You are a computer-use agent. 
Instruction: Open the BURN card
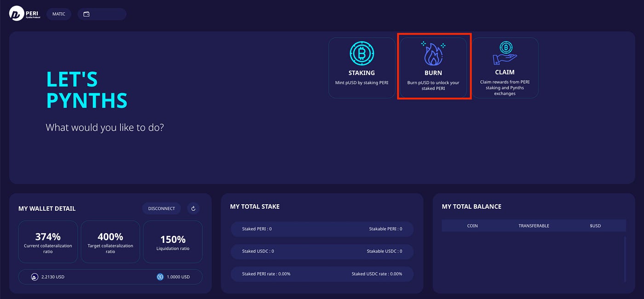(x=433, y=68)
